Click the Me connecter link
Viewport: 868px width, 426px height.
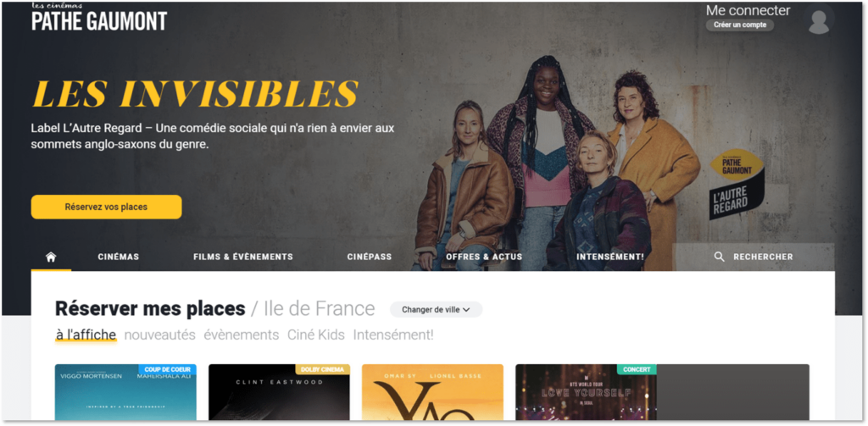(x=748, y=10)
